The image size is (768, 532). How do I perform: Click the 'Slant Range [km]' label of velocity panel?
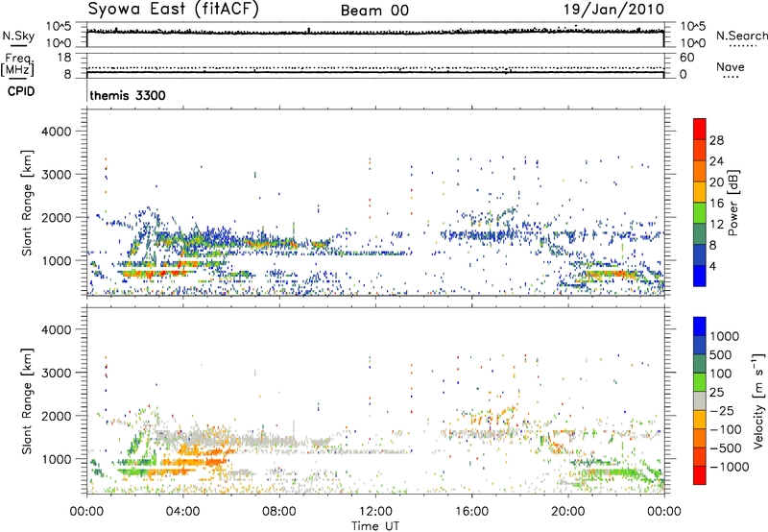27,400
